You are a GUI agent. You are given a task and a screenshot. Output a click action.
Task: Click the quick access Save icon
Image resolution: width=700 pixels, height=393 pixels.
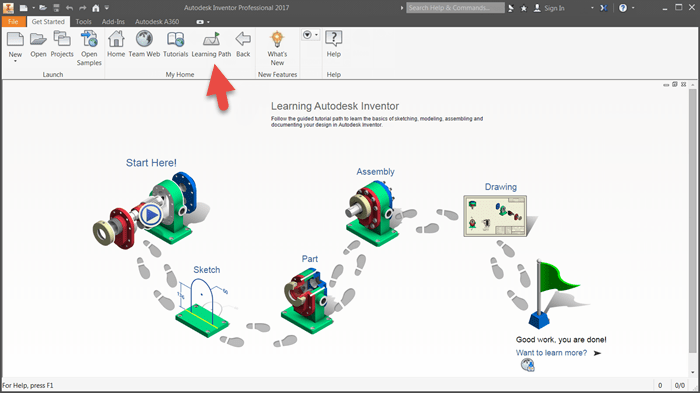pyautogui.click(x=56, y=8)
